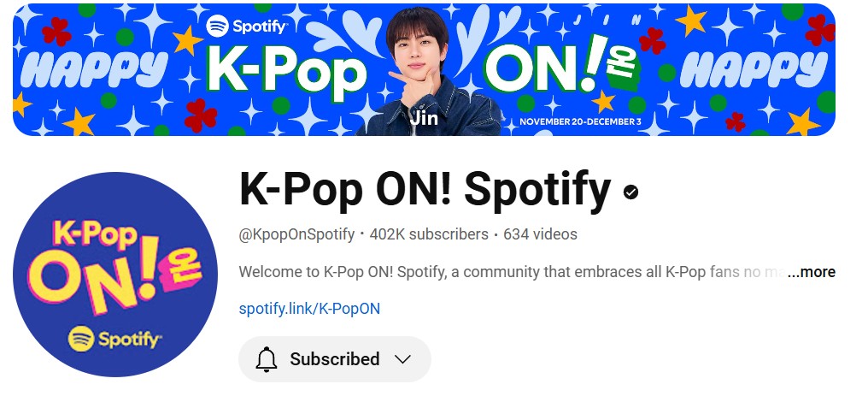Expand the Subscribed options chevron

pyautogui.click(x=403, y=359)
